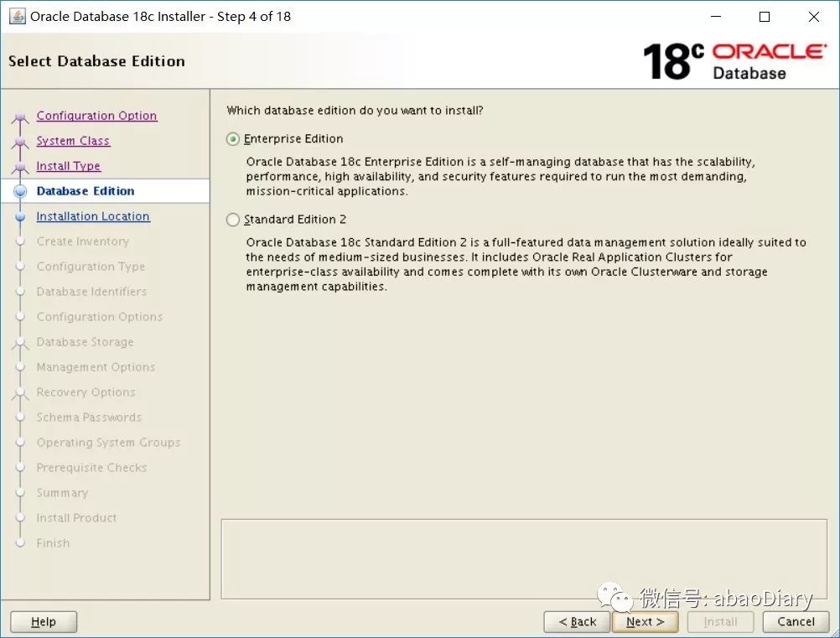840x638 pixels.
Task: Click the Java installer icon in title bar
Action: [17, 16]
